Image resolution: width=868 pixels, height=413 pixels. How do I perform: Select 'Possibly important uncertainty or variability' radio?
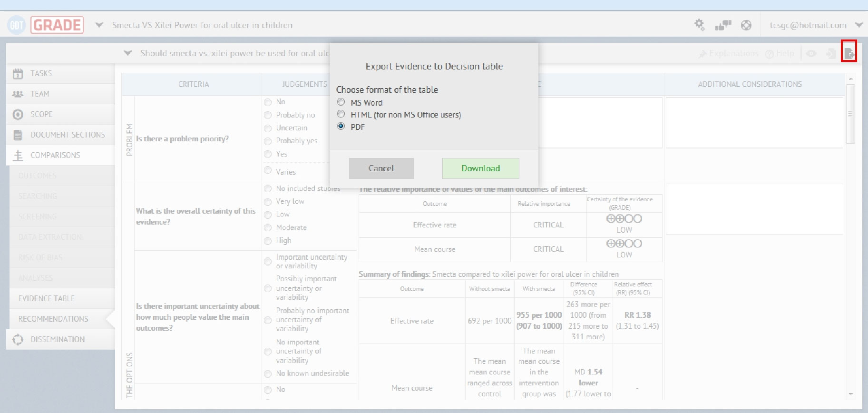coord(268,288)
